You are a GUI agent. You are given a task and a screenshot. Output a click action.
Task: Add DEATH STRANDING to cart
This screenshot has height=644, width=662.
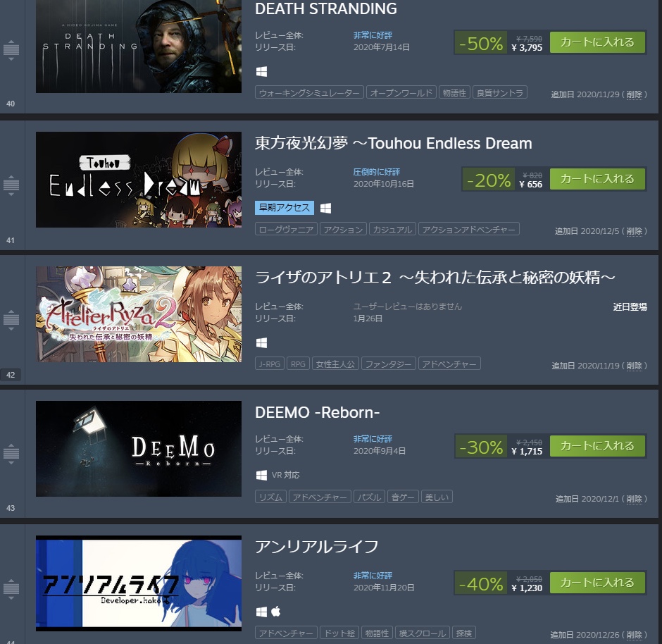597,42
